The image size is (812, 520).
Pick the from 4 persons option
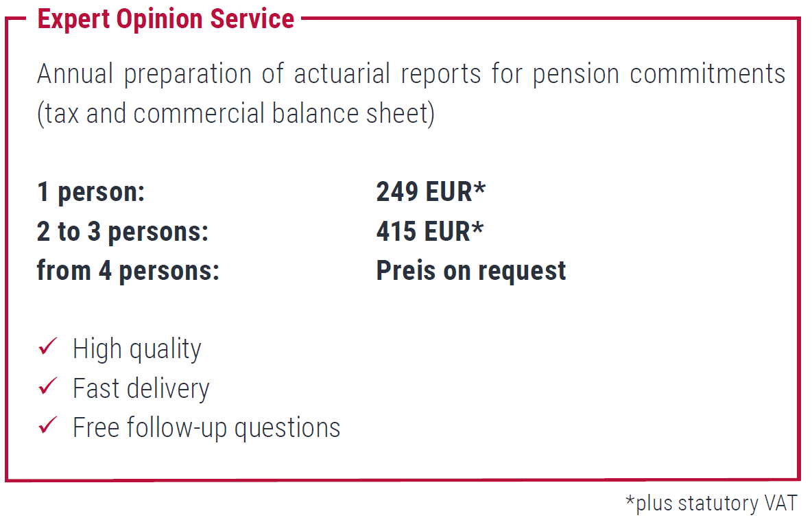(x=128, y=271)
